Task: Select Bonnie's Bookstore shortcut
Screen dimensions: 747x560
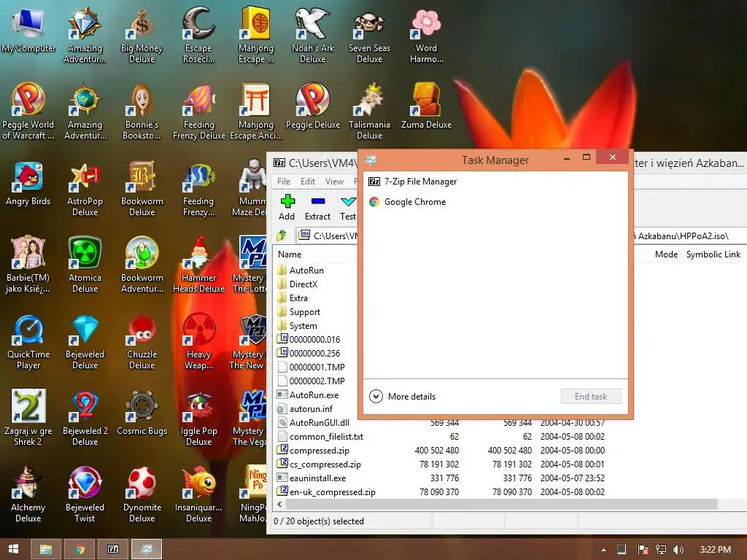Action: coord(142,112)
